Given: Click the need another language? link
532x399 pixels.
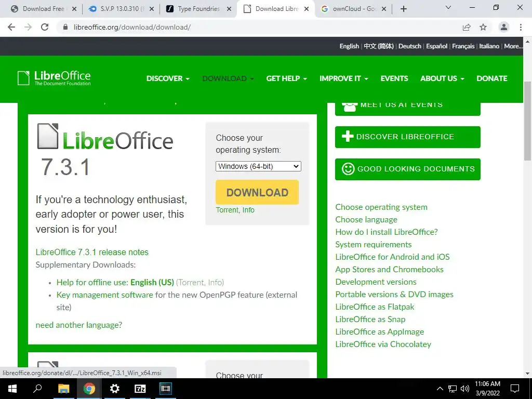Looking at the screenshot, I should coord(79,325).
